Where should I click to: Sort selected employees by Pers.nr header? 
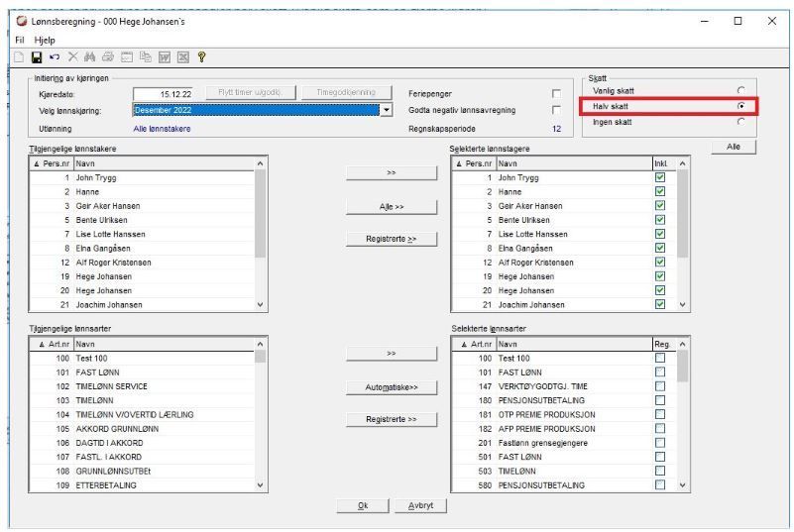click(474, 163)
